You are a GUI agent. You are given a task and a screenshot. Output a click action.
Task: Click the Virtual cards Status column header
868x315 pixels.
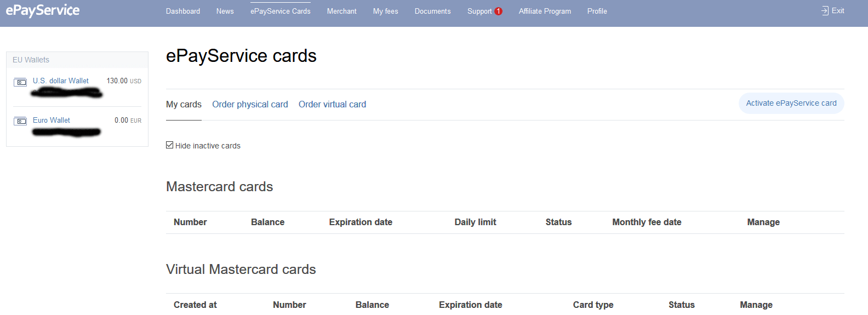click(681, 305)
